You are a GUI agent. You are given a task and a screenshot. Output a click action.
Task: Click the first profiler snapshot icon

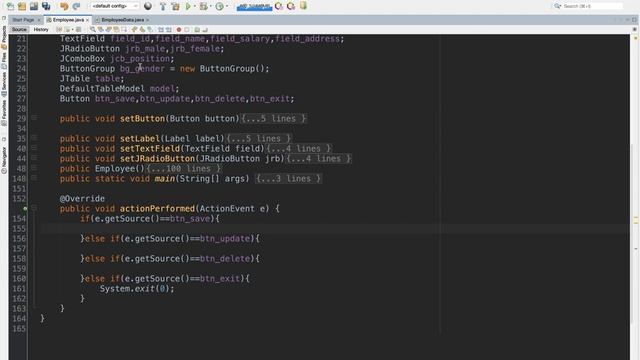pyautogui.click(x=279, y=6)
